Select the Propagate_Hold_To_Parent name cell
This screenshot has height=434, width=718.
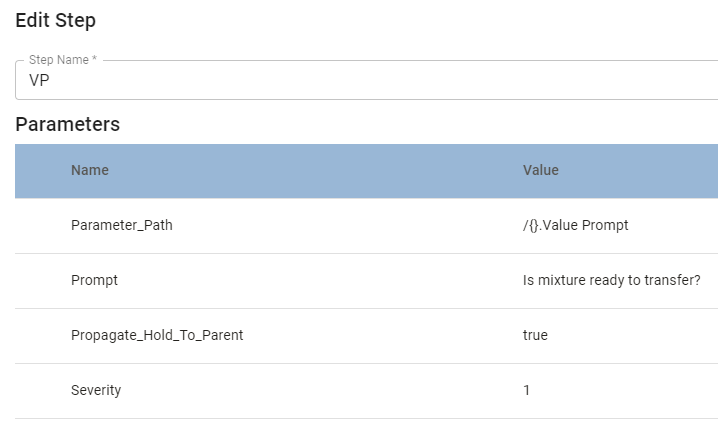point(157,335)
